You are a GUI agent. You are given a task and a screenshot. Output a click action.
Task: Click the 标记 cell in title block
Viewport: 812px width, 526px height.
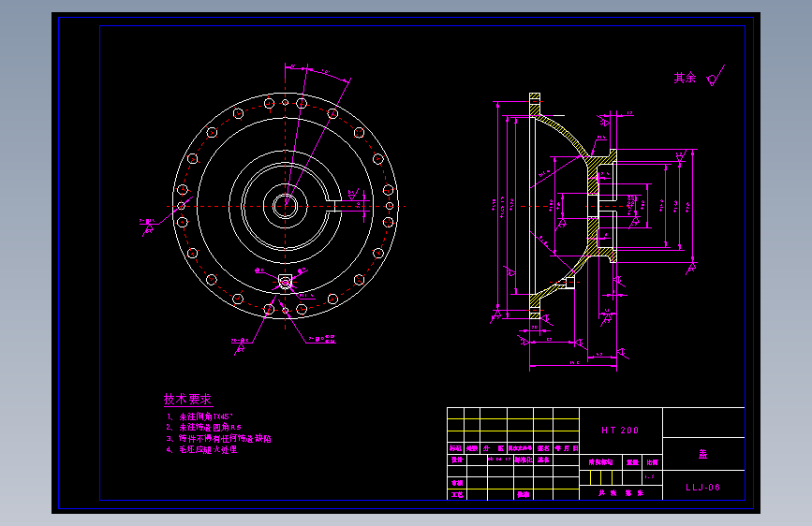[456, 448]
